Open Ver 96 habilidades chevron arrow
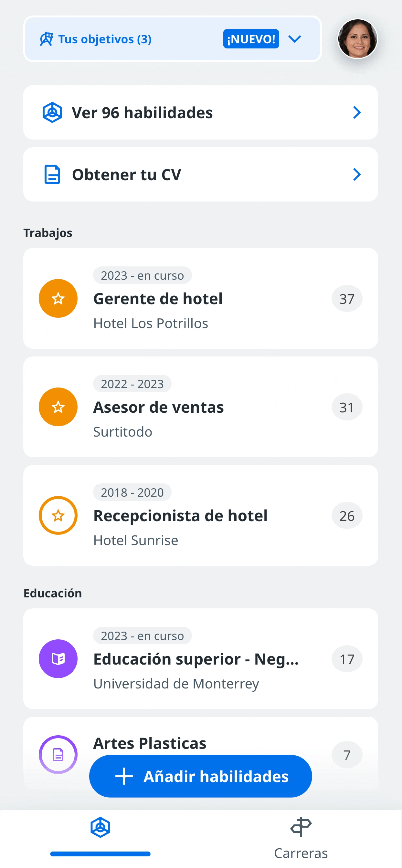This screenshot has height=868, width=402. coord(357,112)
